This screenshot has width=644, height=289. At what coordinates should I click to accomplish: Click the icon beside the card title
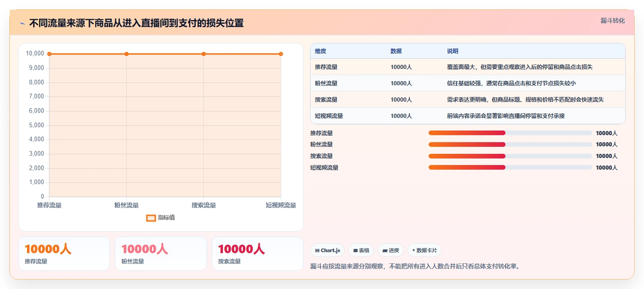tap(22, 23)
